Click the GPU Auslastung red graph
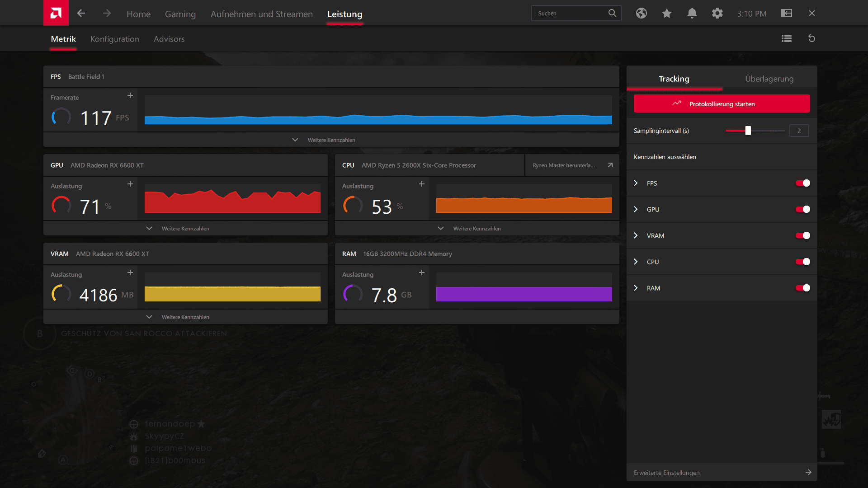868x488 pixels. 232,198
